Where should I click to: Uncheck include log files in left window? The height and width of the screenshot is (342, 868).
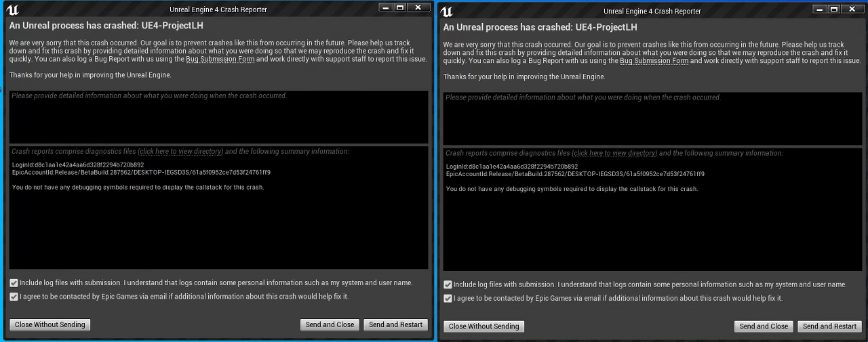[x=14, y=283]
